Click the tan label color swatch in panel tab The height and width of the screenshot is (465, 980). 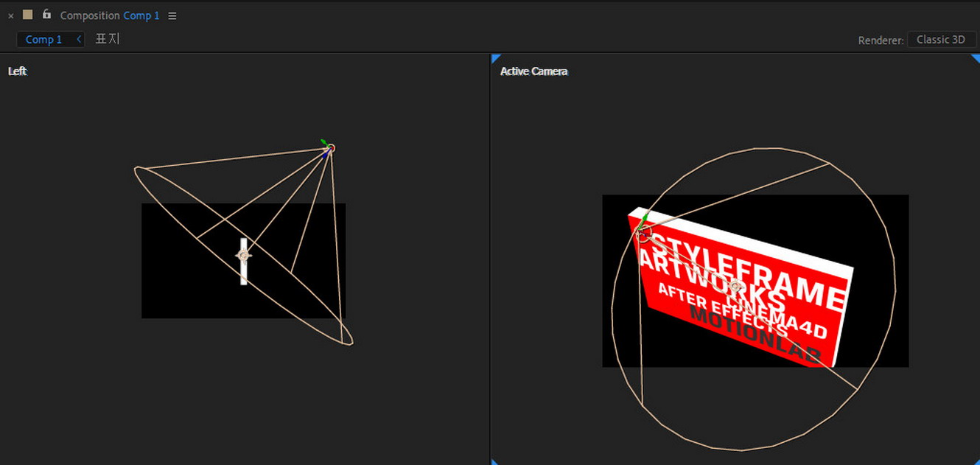28,15
